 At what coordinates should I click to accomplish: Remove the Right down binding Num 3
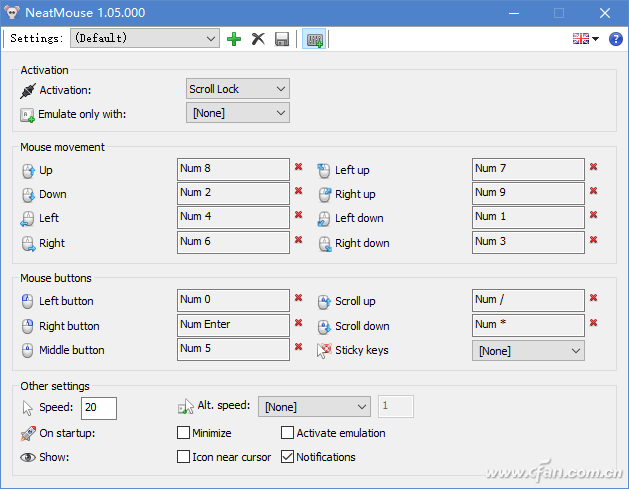[593, 241]
